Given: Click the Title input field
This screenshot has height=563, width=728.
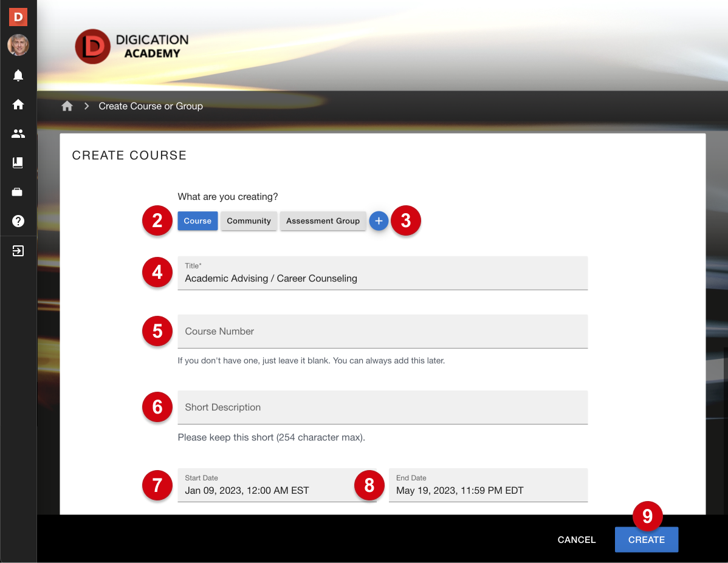Looking at the screenshot, I should [383, 273].
